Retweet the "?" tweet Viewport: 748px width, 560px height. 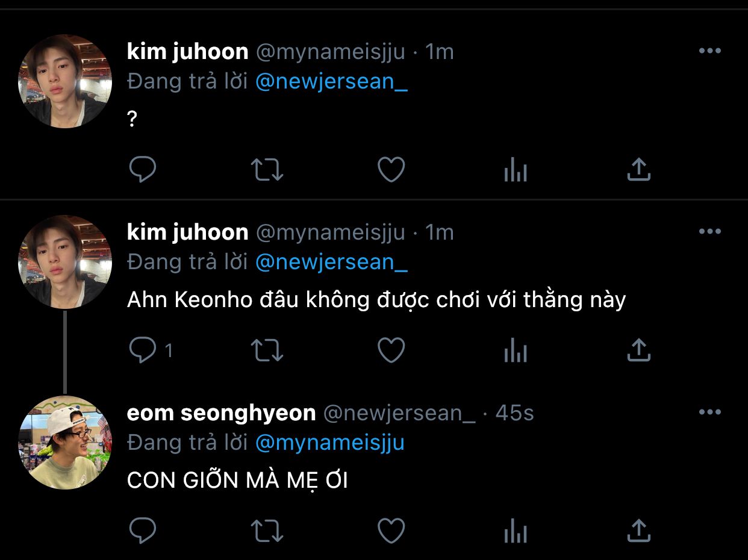(x=267, y=170)
